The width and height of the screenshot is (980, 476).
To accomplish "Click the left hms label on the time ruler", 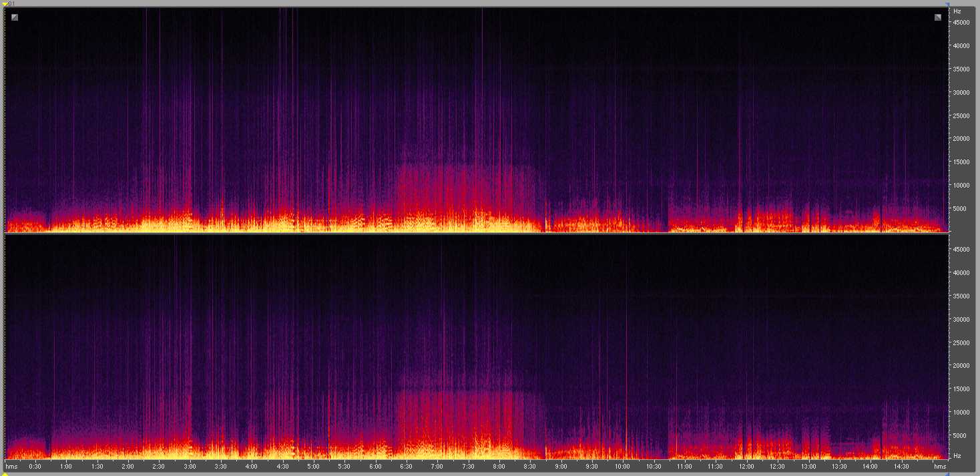I will pyautogui.click(x=11, y=466).
